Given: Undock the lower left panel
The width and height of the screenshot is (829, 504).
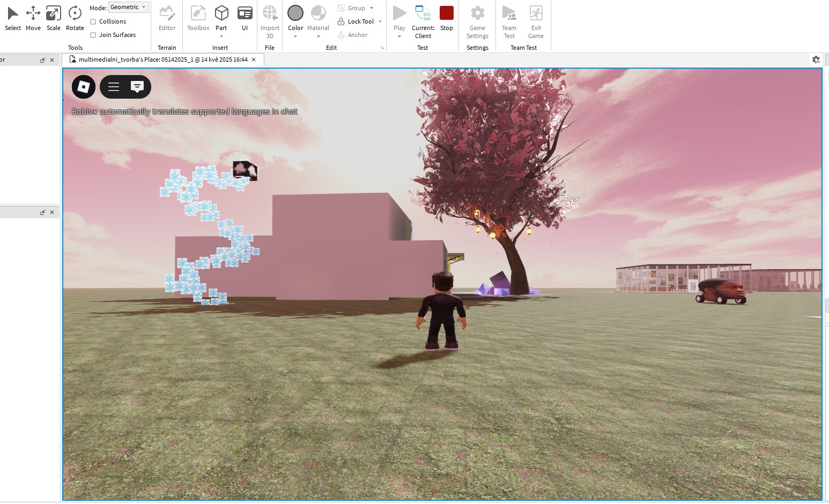Looking at the screenshot, I should pos(43,212).
